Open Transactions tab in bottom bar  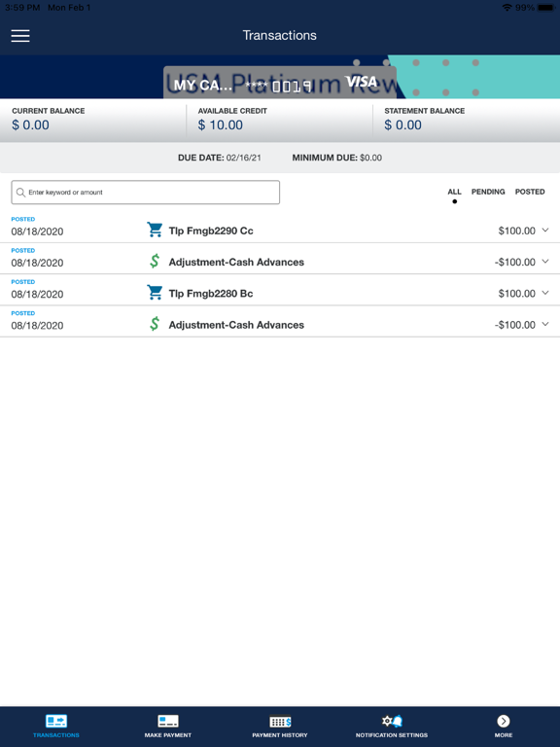click(x=56, y=726)
